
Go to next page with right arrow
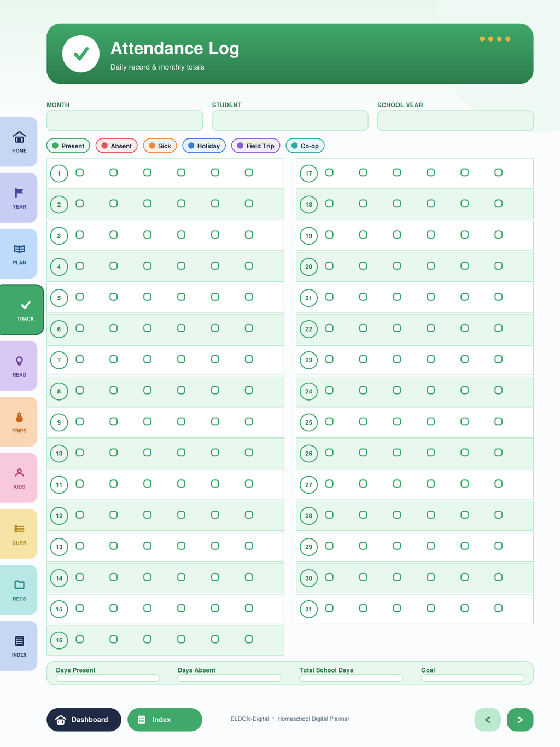[x=520, y=720]
